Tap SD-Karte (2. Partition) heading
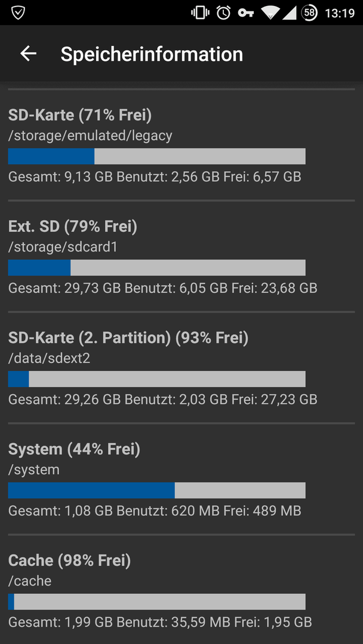The width and height of the screenshot is (363, 644). [x=128, y=338]
